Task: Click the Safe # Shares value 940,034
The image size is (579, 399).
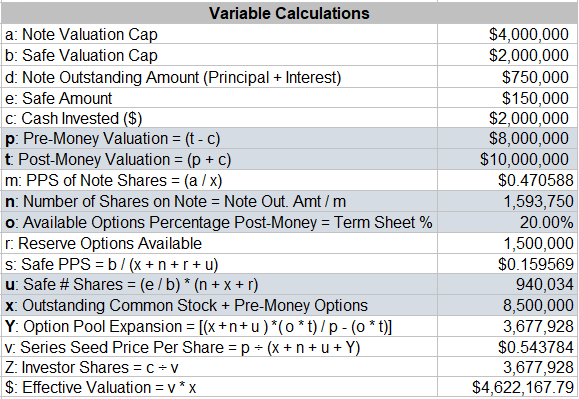Action: (507, 284)
